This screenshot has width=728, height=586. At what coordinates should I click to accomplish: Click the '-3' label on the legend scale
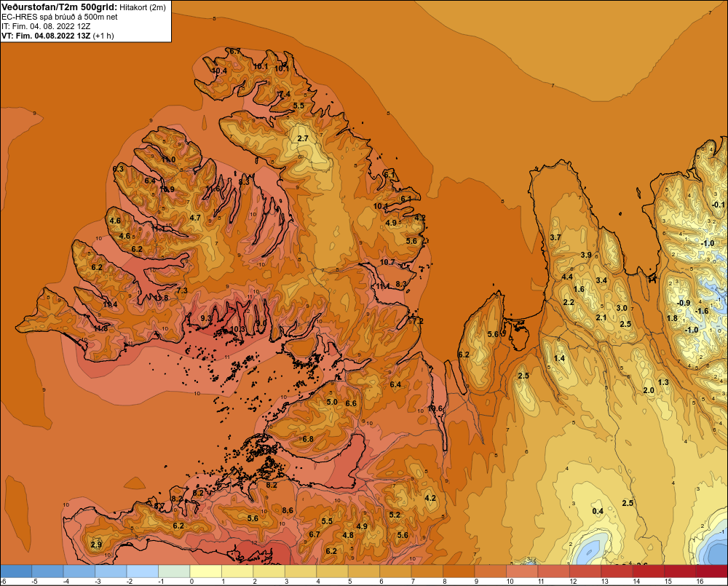pyautogui.click(x=98, y=582)
